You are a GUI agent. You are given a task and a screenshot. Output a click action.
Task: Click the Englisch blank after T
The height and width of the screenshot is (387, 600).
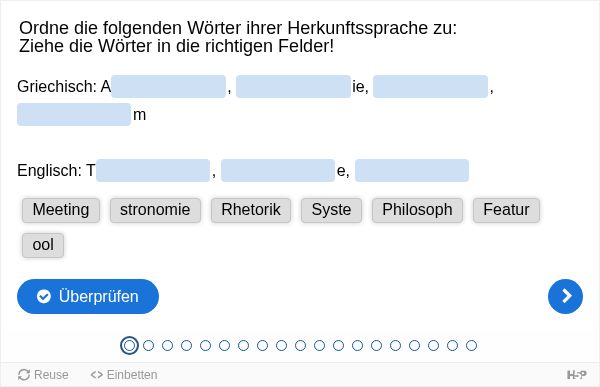153,170
